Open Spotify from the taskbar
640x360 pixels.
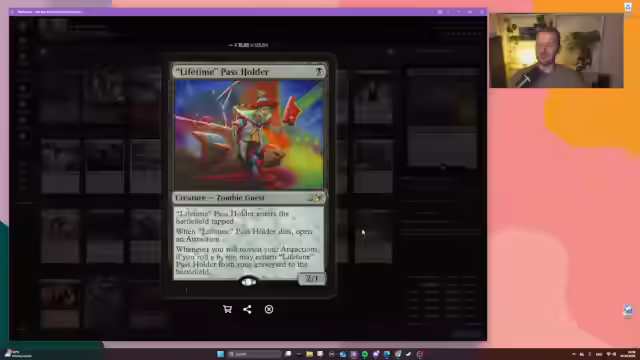pos(364,354)
